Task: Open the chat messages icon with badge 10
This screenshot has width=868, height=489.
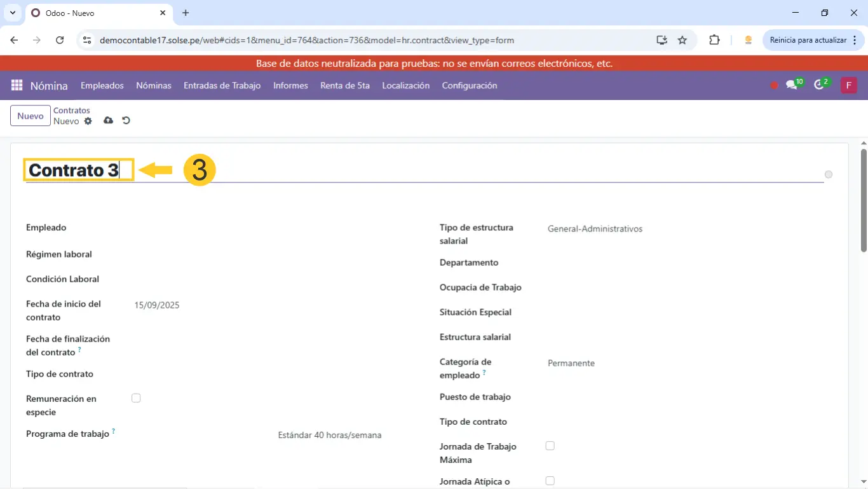Action: [x=792, y=85]
